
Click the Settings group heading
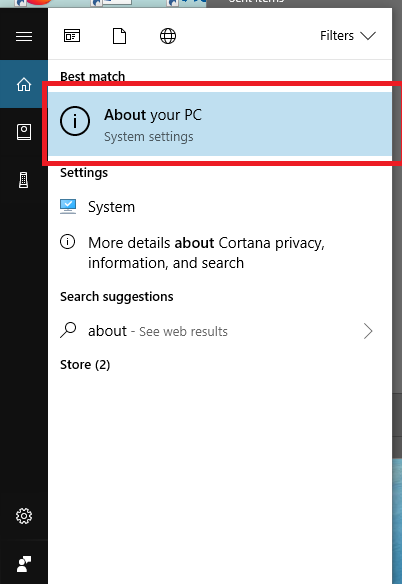(84, 172)
